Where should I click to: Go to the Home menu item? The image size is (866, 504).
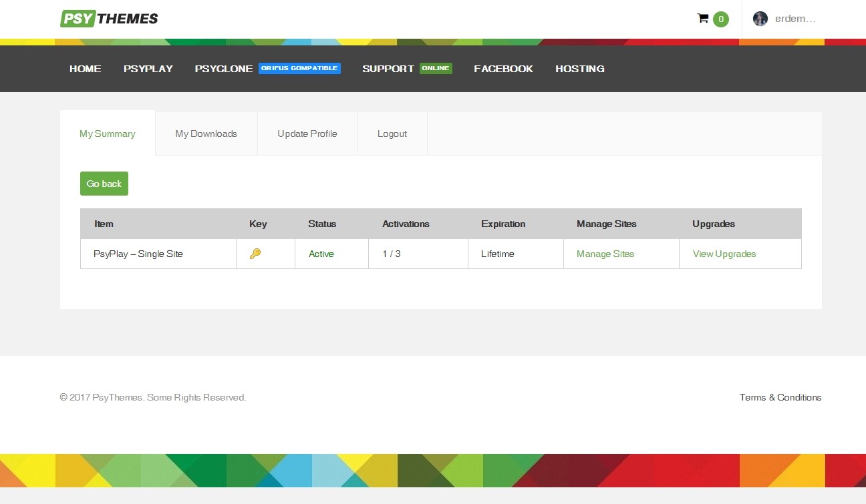pos(86,69)
